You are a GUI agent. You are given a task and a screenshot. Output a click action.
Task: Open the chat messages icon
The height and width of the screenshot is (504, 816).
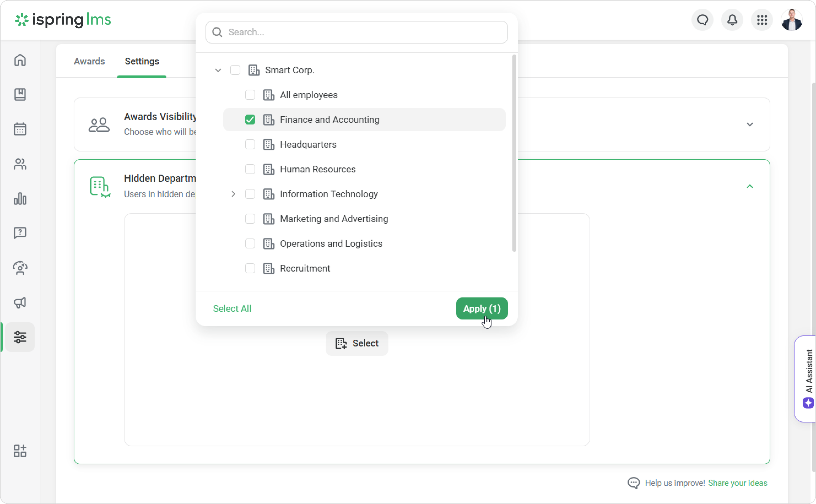pyautogui.click(x=702, y=20)
